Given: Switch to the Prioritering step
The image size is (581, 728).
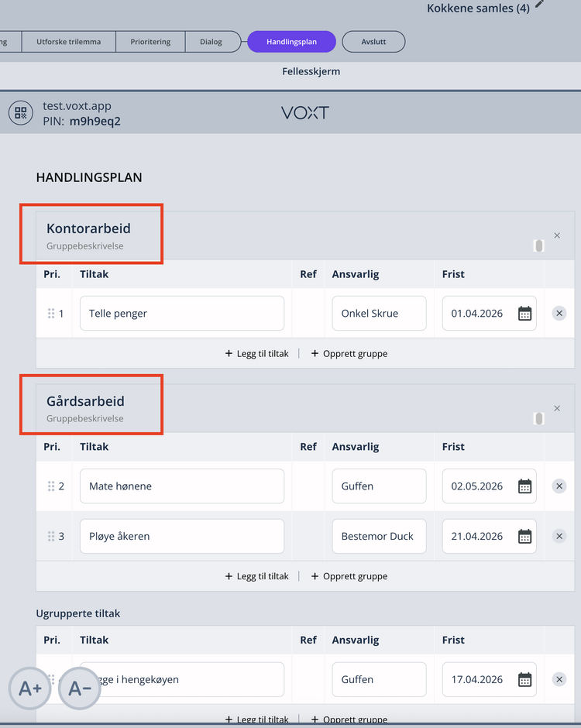Looking at the screenshot, I should click(150, 42).
